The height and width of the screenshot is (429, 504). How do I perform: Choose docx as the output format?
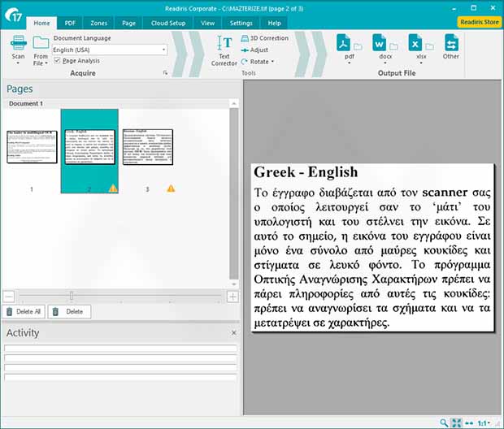pyautogui.click(x=380, y=43)
